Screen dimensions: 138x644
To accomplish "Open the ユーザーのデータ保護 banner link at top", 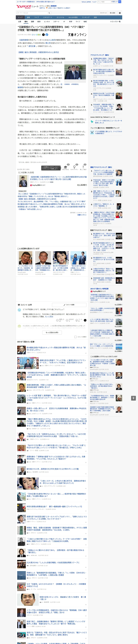I will pyautogui.click(x=26, y=2).
